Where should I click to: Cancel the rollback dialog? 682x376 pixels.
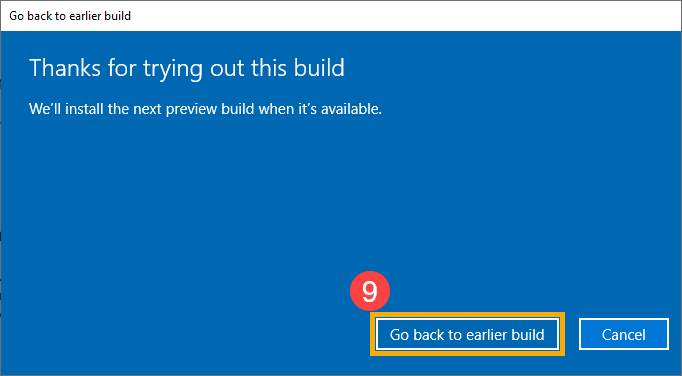(624, 334)
